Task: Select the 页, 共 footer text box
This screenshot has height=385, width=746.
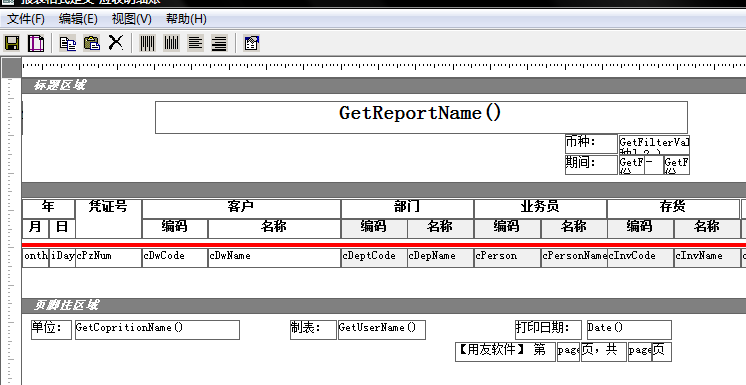Action: click(x=604, y=352)
